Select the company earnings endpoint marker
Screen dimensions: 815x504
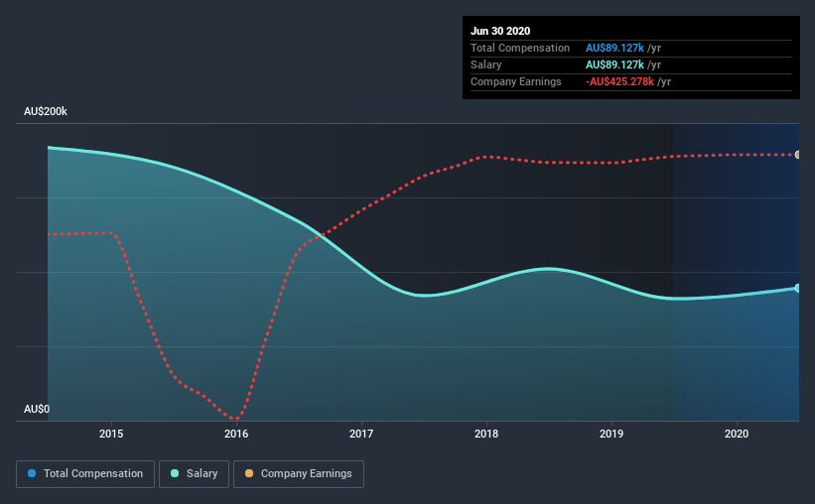[797, 155]
